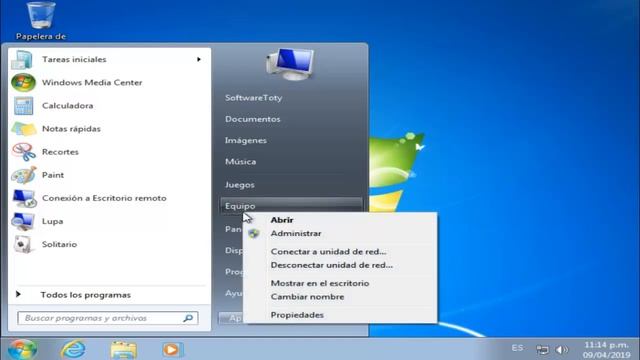Click the user computer picture
The height and width of the screenshot is (360, 640).
(x=290, y=64)
